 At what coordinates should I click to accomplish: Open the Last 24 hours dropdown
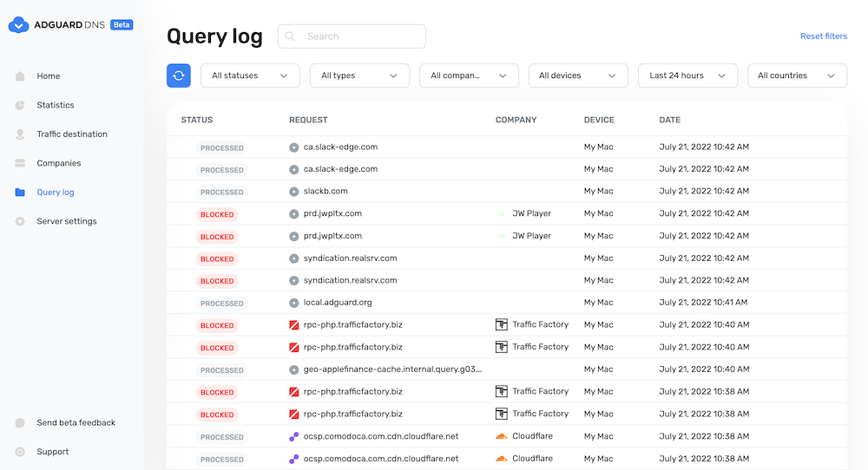[687, 75]
